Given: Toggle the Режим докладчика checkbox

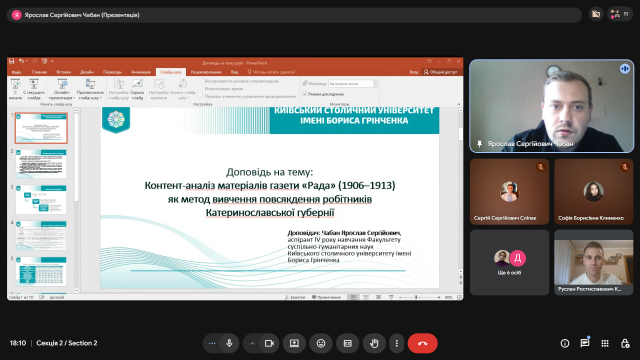Looking at the screenshot, I should [x=304, y=94].
